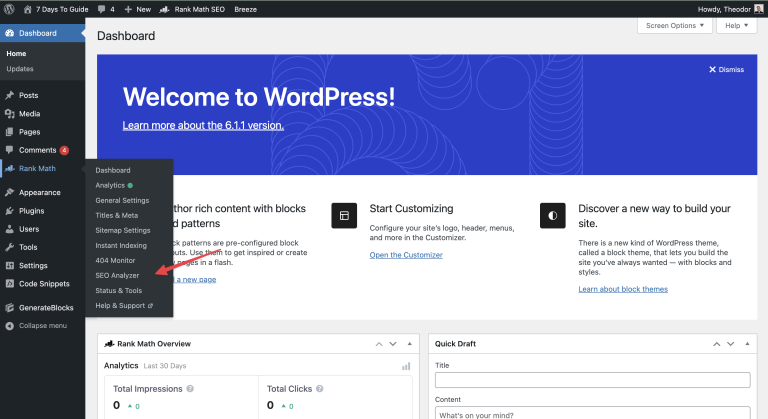768x419 pixels.
Task: Expand the Screen Options dropdown
Action: pyautogui.click(x=675, y=25)
